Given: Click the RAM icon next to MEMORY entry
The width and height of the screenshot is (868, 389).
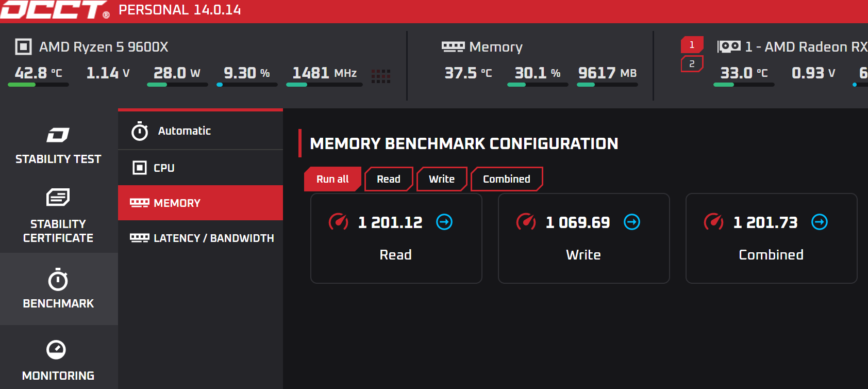Looking at the screenshot, I should tap(139, 203).
